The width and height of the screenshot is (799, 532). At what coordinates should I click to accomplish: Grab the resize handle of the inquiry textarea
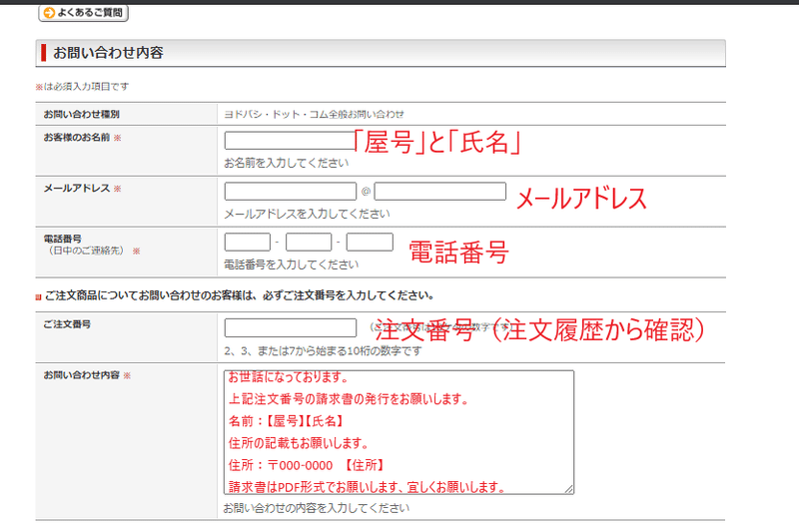(x=568, y=489)
